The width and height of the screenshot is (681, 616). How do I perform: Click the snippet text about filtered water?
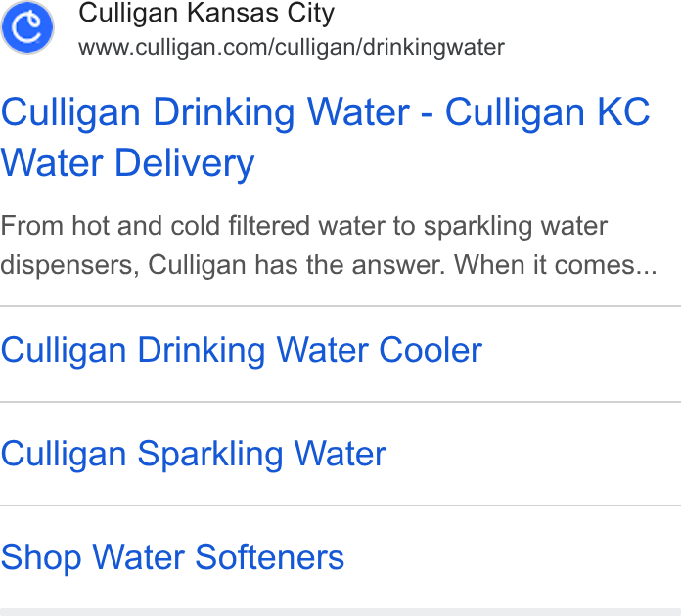329,245
